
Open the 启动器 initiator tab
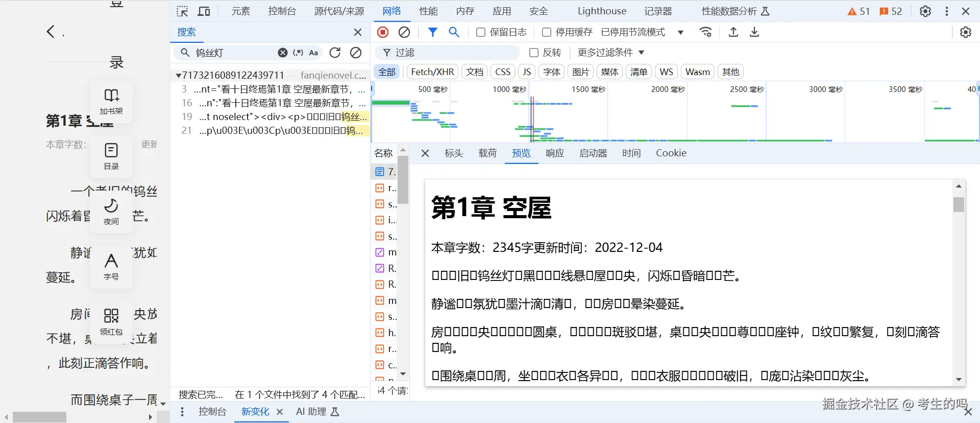coord(593,153)
